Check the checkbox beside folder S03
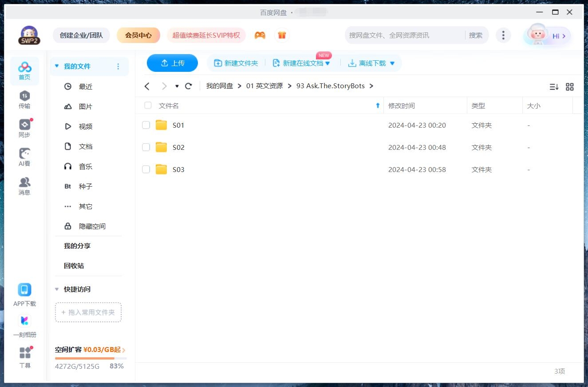The width and height of the screenshot is (588, 387). [x=146, y=169]
